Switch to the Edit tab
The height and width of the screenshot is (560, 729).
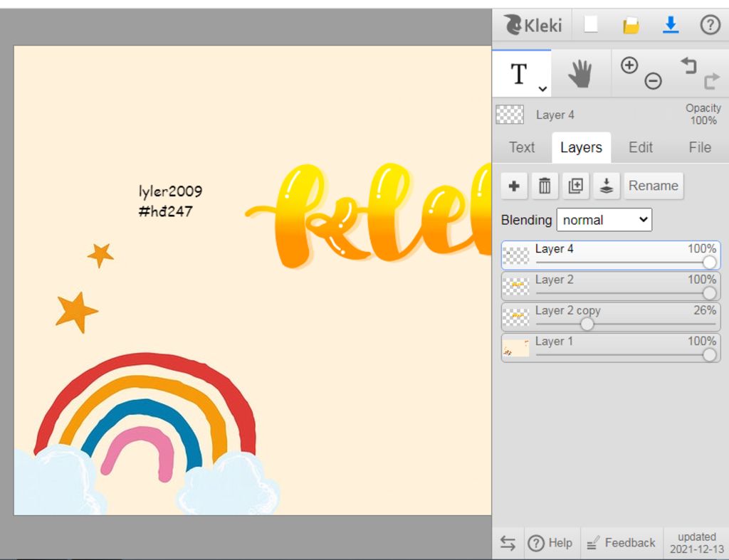click(x=641, y=147)
